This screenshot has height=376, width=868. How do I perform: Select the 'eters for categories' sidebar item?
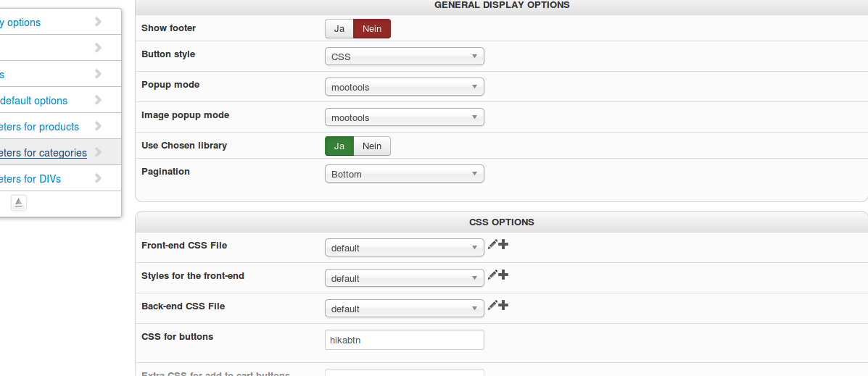point(44,153)
